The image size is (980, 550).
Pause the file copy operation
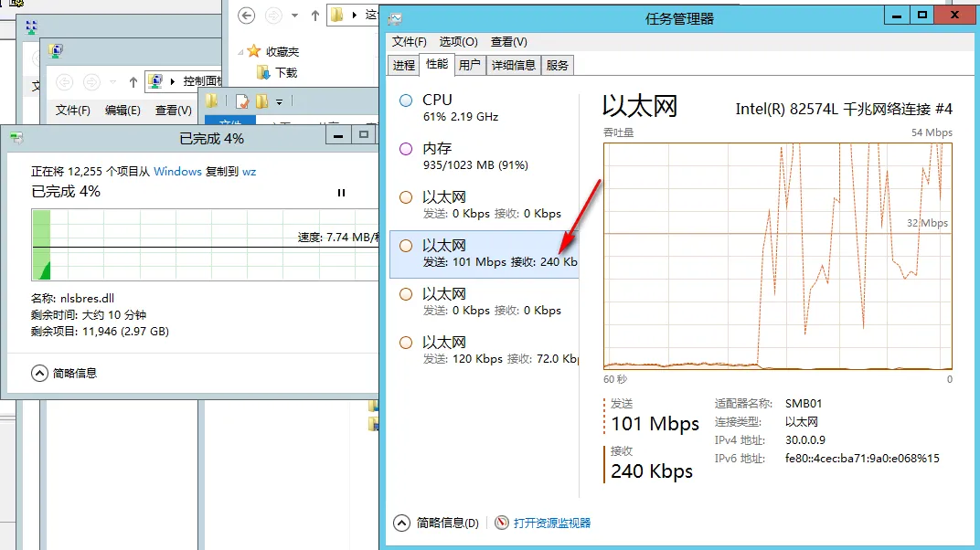(x=341, y=193)
